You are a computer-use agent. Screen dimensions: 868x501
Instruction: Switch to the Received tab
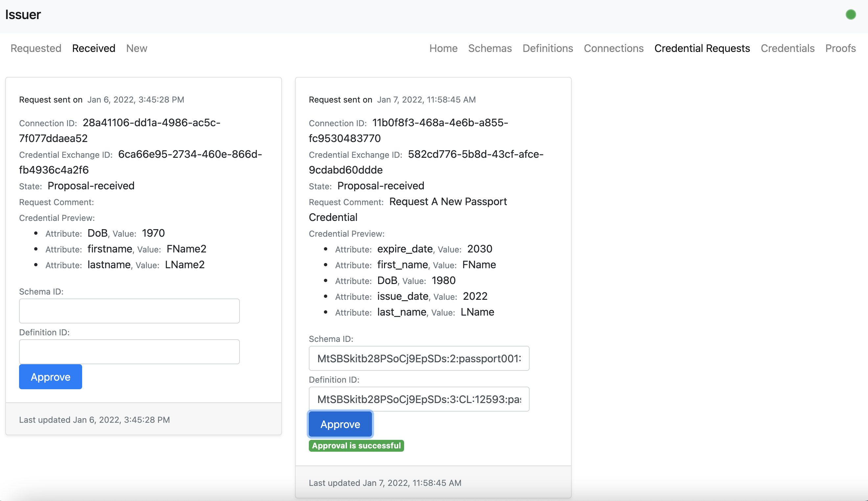[94, 48]
